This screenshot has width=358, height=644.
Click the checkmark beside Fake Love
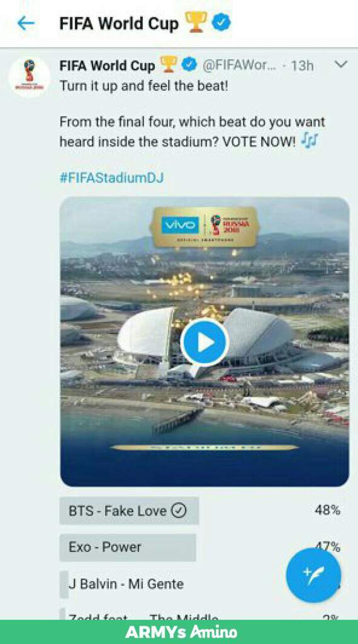(179, 511)
